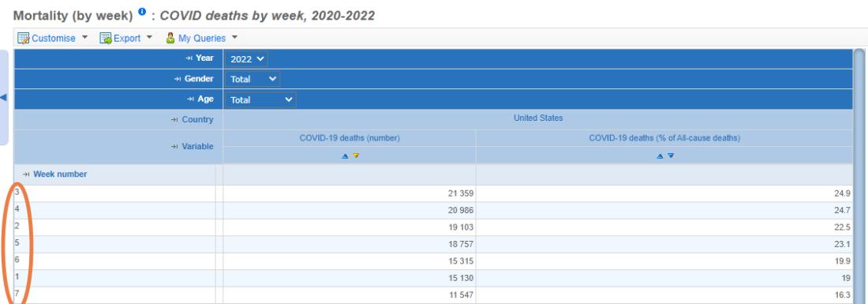Open the Age dropdown set to Total
The height and width of the screenshot is (304, 868).
coord(260,99)
